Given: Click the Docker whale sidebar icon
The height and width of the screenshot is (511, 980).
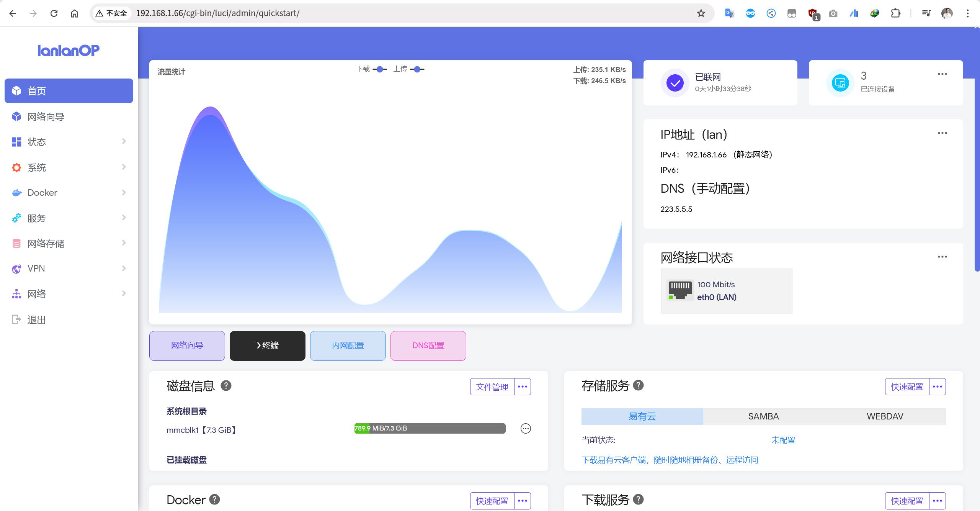Looking at the screenshot, I should (16, 193).
